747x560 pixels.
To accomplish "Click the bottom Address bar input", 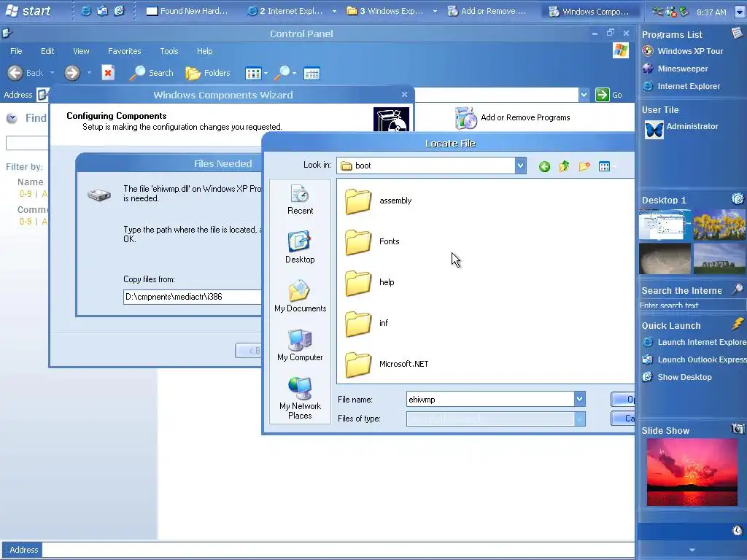I will click(x=338, y=550).
